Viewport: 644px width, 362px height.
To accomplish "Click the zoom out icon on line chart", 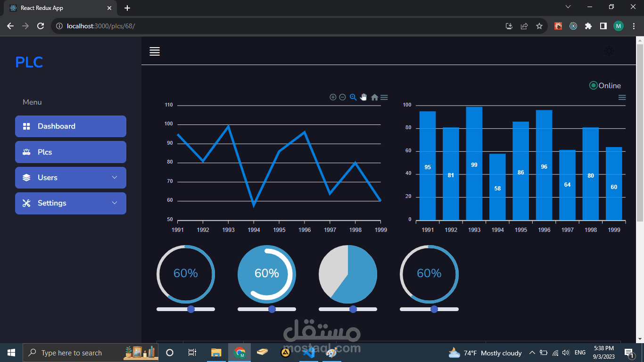I will pos(343,97).
